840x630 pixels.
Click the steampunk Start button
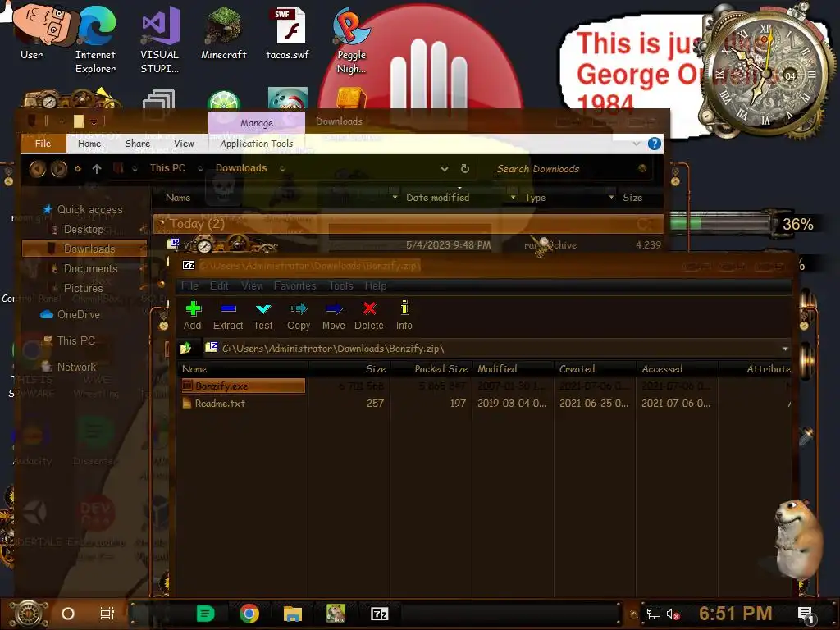click(29, 614)
